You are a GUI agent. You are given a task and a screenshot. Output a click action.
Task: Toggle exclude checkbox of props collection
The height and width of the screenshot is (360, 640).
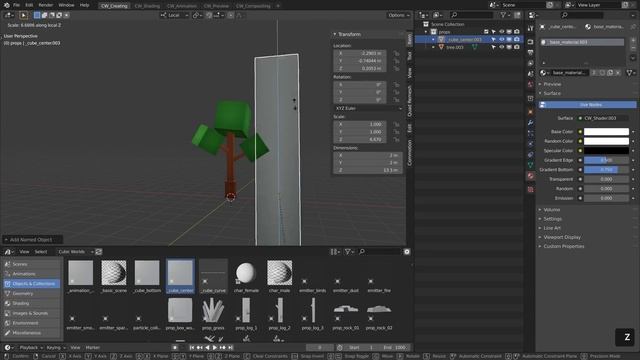coord(486,31)
